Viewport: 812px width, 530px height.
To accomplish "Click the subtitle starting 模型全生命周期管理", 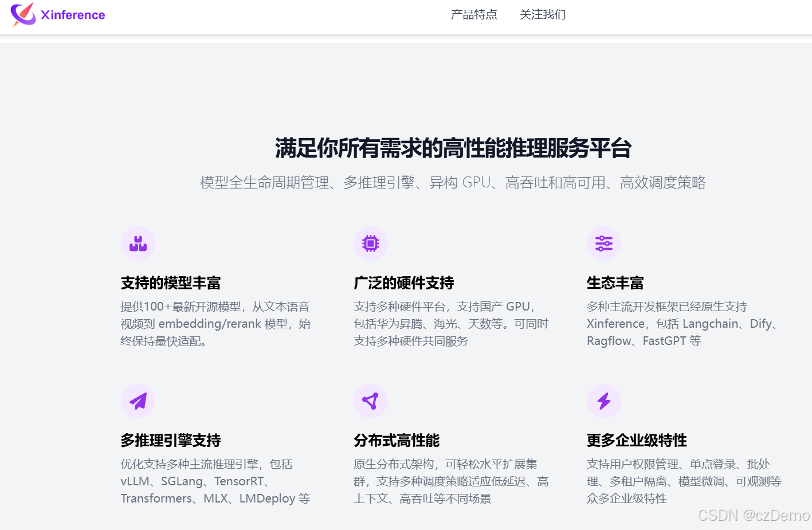I will click(453, 183).
